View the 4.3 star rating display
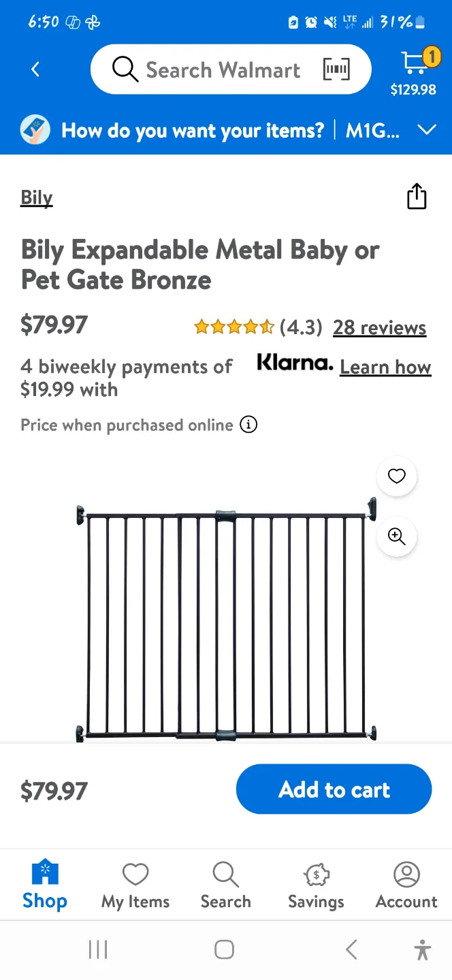 tap(235, 327)
